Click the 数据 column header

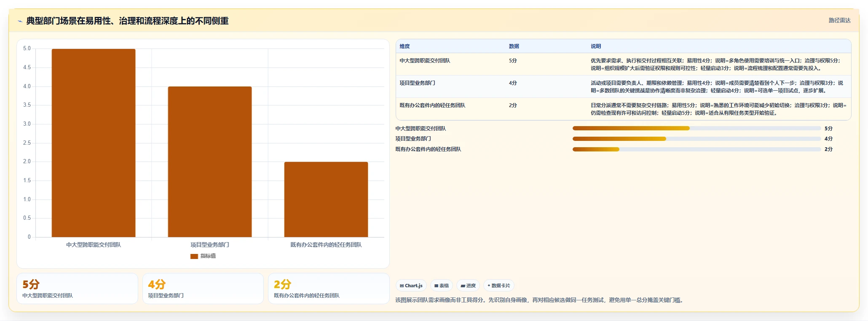point(514,46)
